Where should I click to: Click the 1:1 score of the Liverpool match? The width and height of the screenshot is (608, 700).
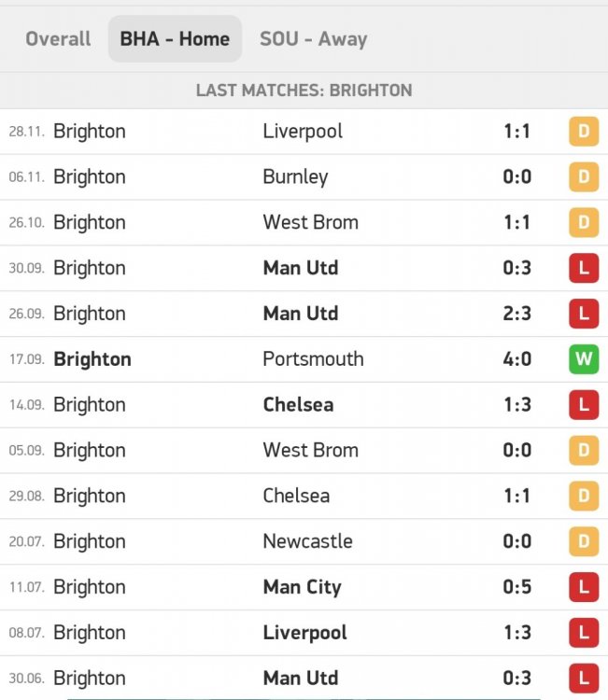(x=516, y=132)
